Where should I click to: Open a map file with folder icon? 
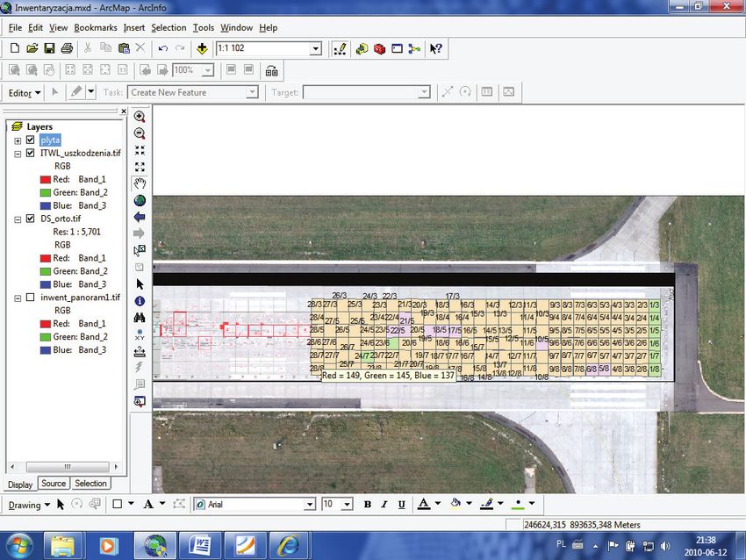32,48
